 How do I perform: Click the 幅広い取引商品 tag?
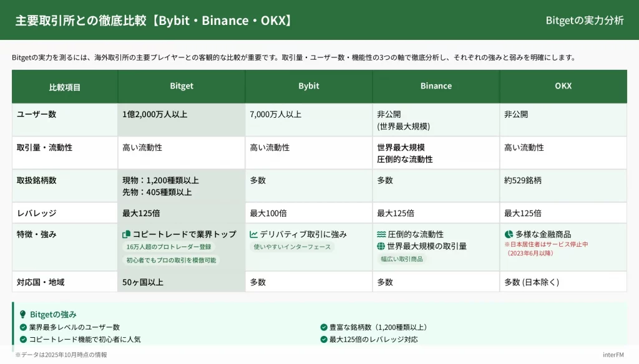click(x=402, y=259)
